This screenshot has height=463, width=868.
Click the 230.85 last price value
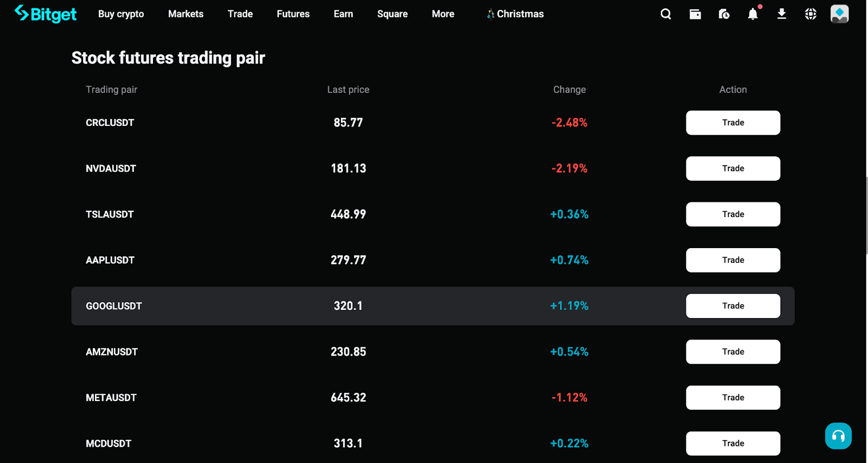(x=348, y=352)
